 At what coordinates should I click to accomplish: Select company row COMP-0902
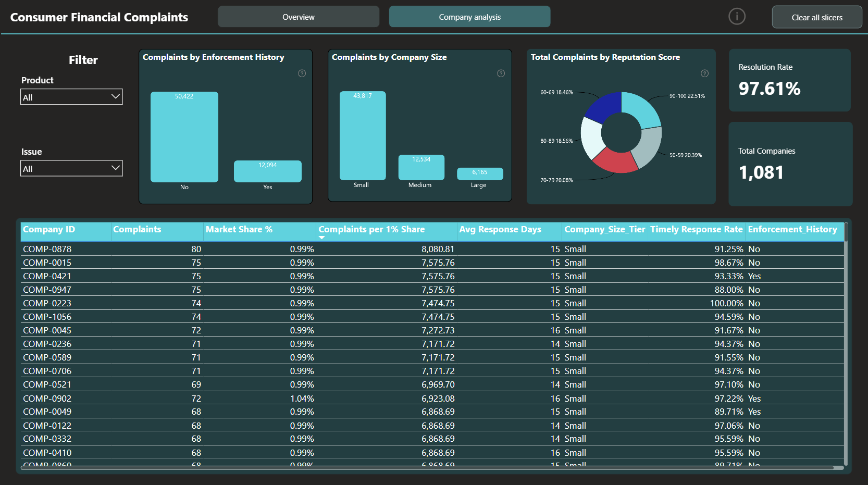click(432, 399)
